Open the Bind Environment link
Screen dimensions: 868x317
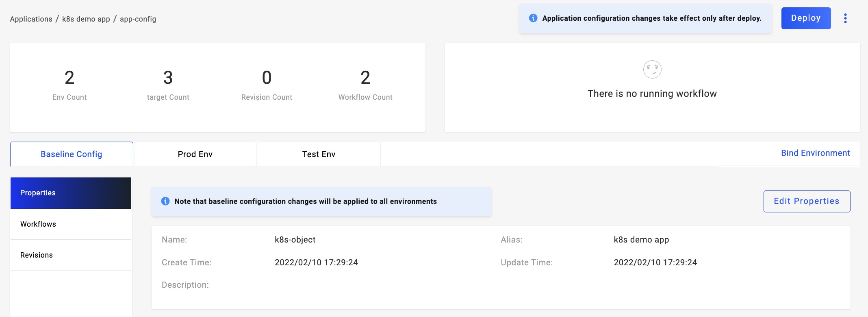coord(815,153)
